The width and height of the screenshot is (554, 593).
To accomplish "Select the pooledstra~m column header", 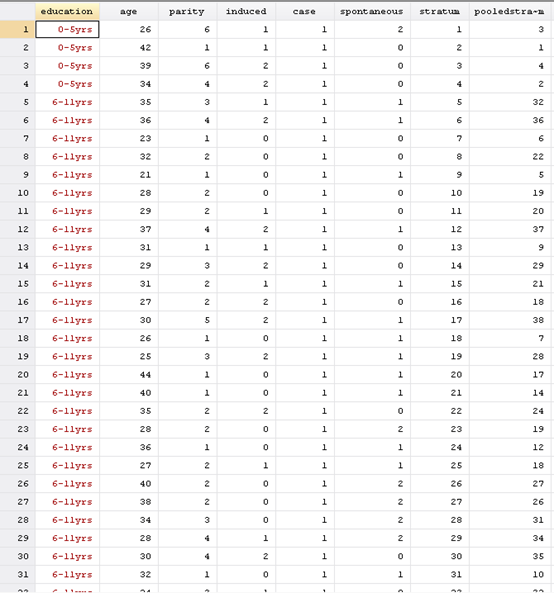I will [x=510, y=11].
